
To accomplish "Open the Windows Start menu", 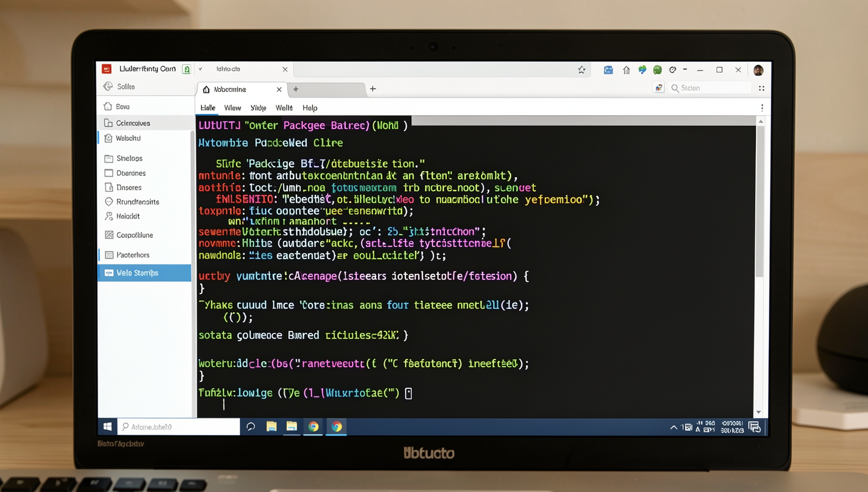I will coord(107,427).
